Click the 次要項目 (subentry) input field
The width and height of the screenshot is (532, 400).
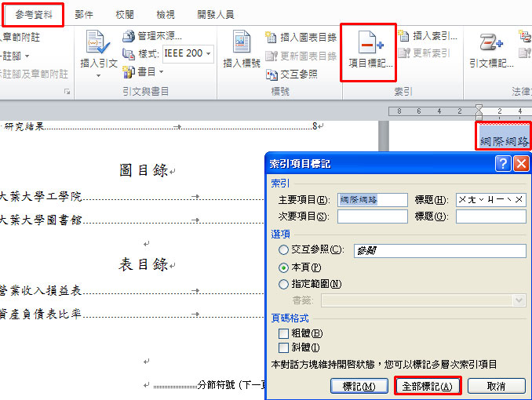pos(372,216)
